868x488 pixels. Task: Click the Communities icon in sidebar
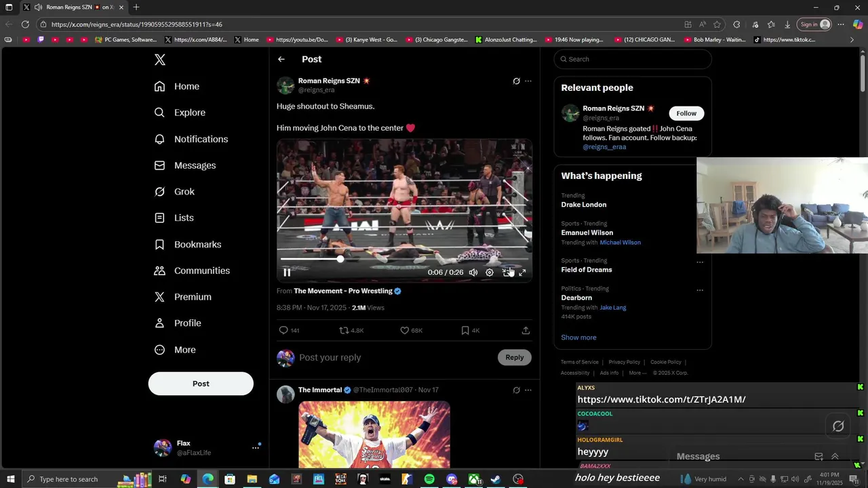pos(159,270)
